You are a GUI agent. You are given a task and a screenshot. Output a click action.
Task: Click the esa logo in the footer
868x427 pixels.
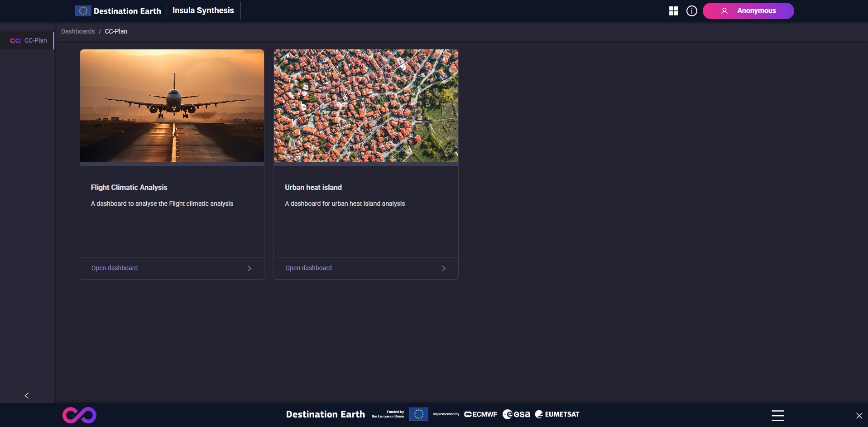point(516,414)
